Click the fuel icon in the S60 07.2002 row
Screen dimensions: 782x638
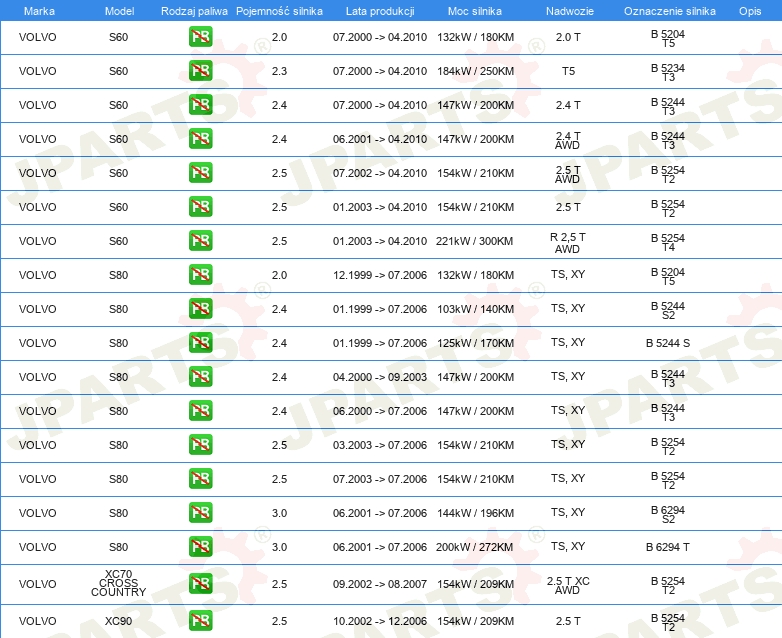click(x=200, y=173)
